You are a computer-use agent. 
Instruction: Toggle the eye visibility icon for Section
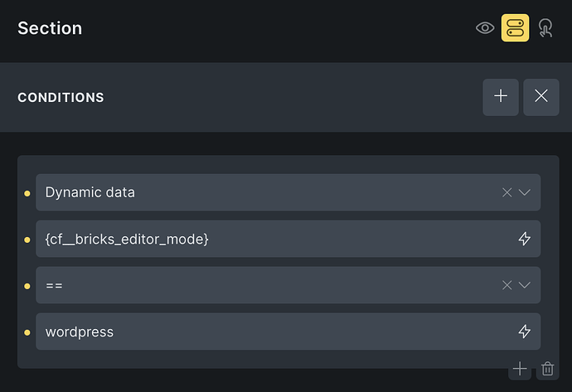(x=485, y=28)
